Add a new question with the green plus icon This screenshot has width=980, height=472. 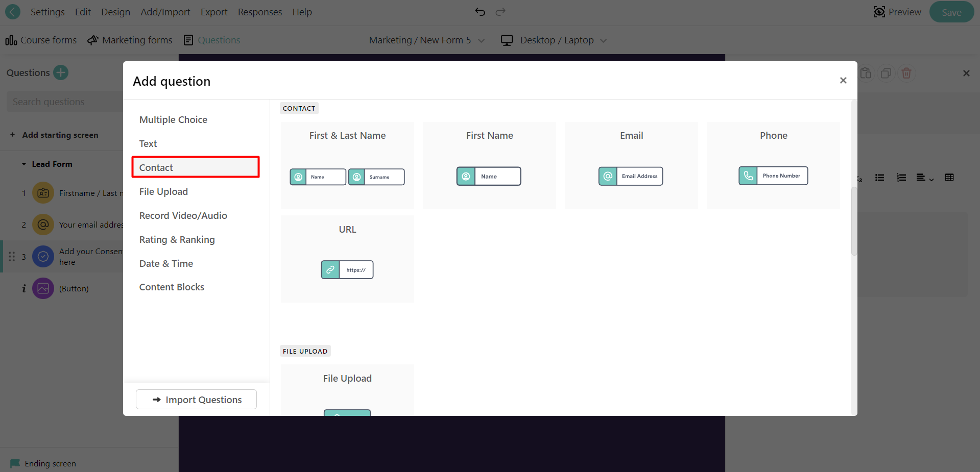[x=60, y=72]
